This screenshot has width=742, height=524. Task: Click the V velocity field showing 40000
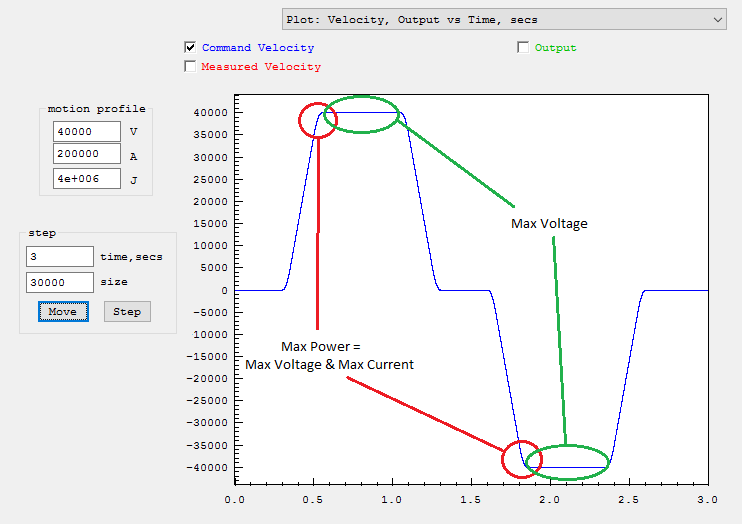point(86,131)
